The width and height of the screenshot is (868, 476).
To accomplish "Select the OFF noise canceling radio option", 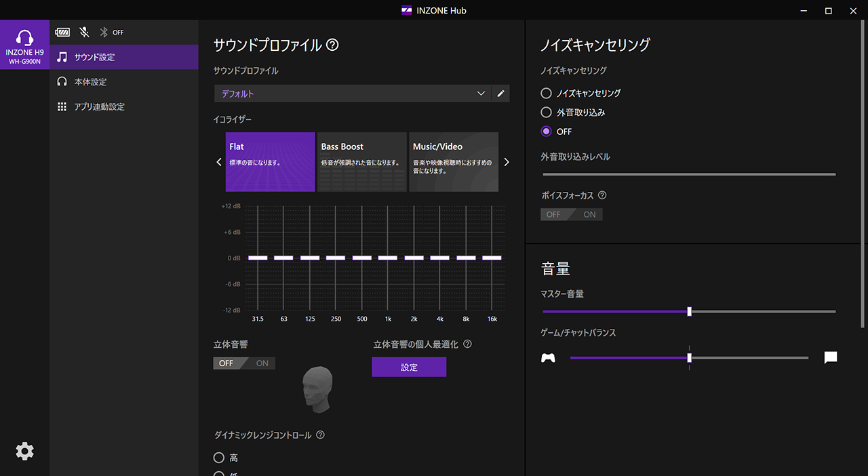I will 557,132.
